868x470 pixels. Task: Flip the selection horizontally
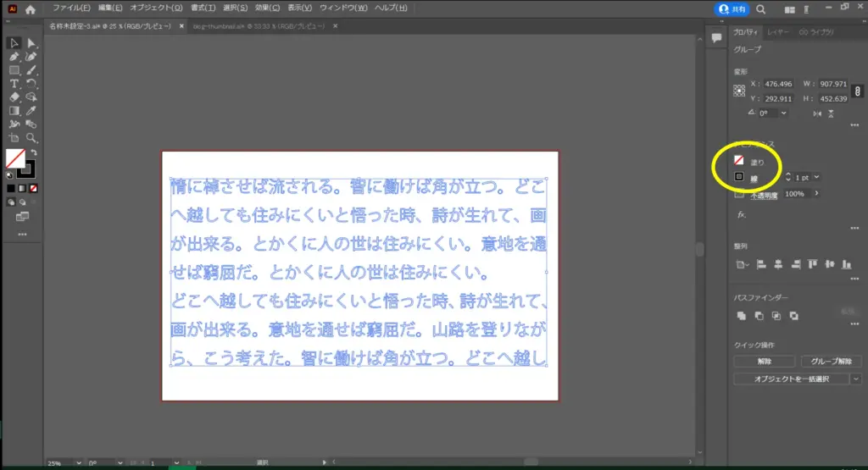(817, 113)
